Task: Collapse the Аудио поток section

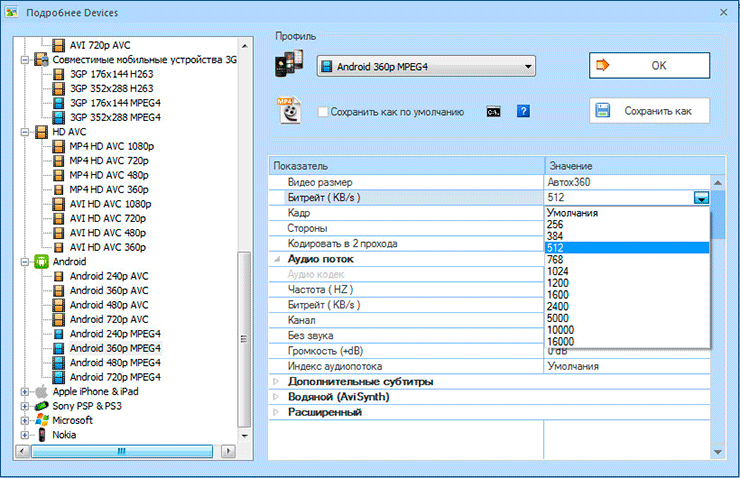Action: [x=278, y=259]
